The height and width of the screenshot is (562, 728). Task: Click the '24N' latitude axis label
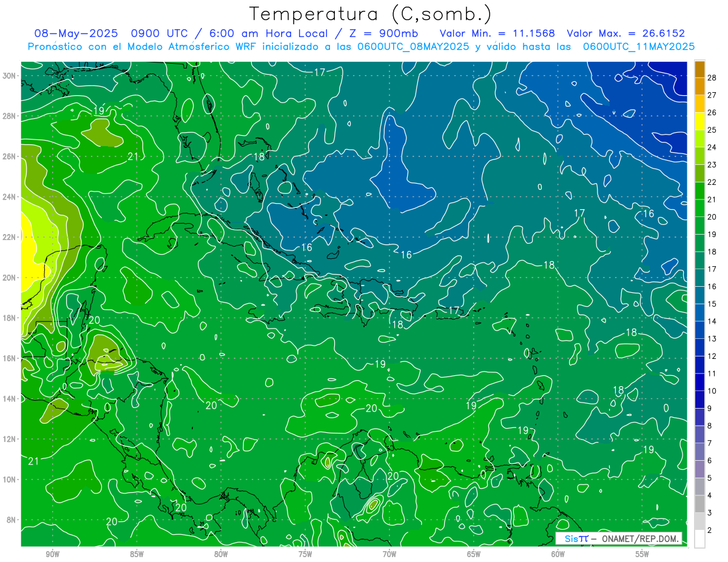(x=10, y=197)
